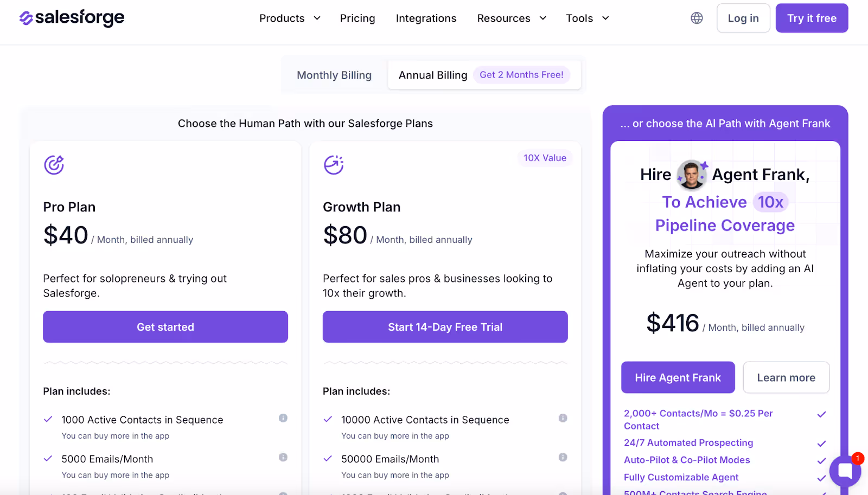Show info for Pro 5000 Emails/Month
This screenshot has height=495, width=868.
pyautogui.click(x=283, y=458)
